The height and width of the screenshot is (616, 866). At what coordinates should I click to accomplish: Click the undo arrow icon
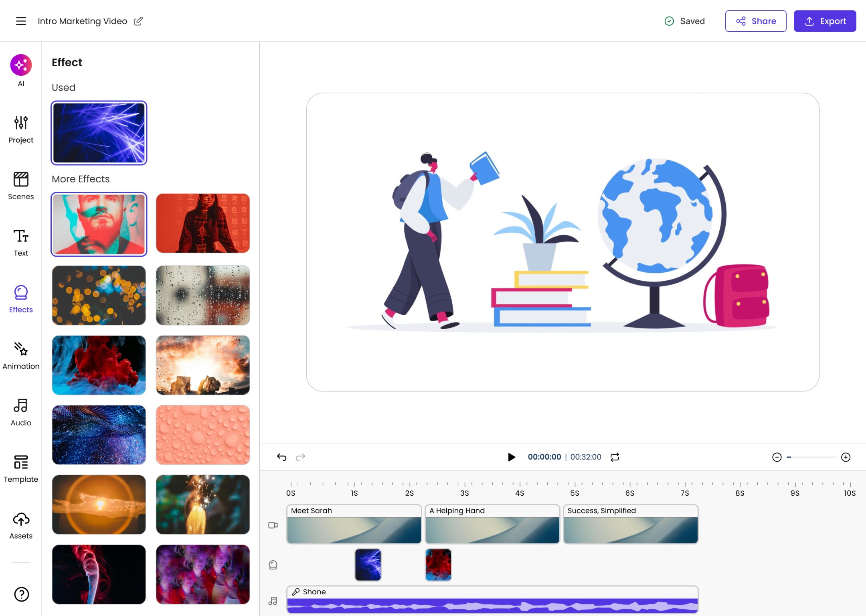[282, 457]
